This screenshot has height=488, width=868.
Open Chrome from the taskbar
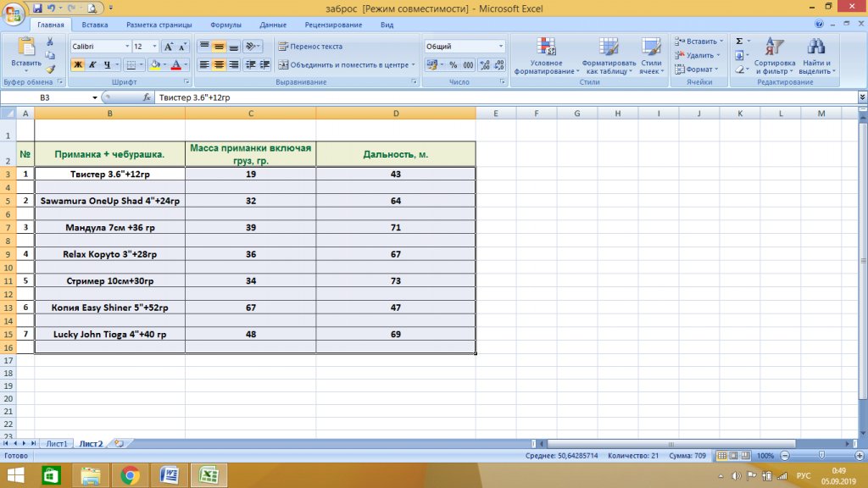pyautogui.click(x=130, y=475)
